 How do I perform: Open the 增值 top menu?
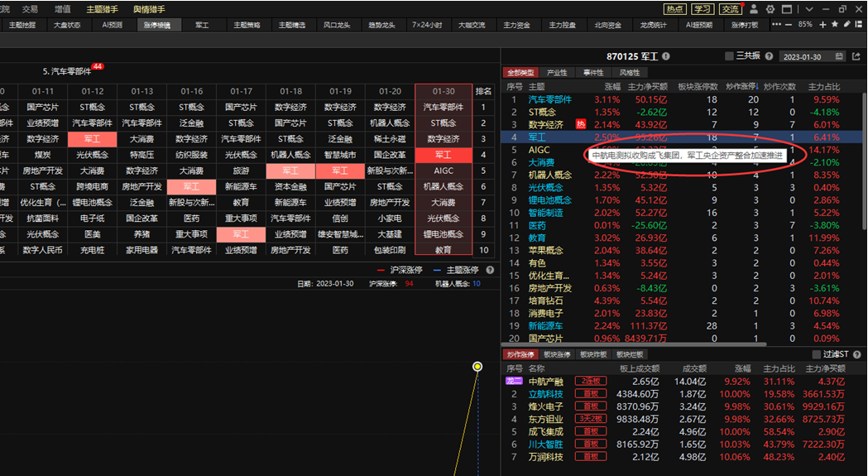pos(63,9)
